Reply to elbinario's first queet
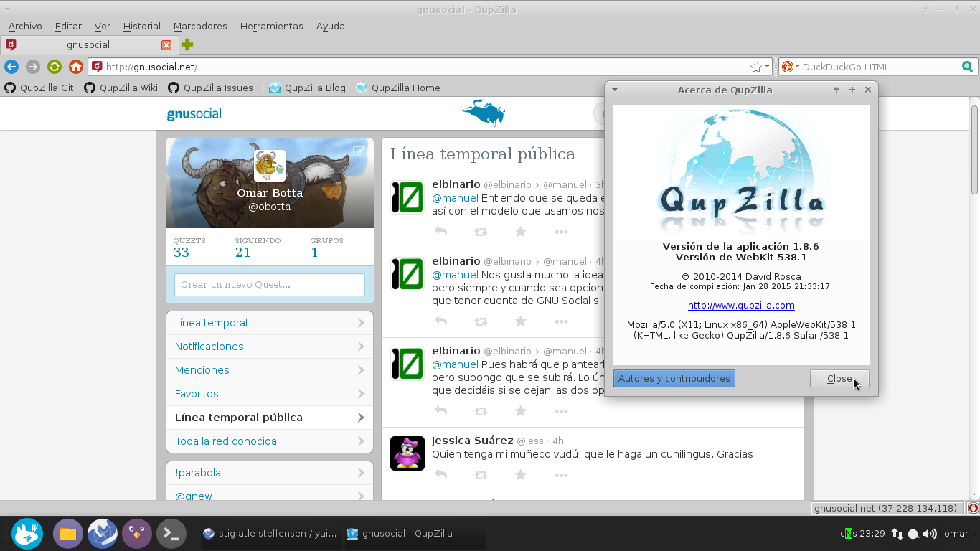Image resolution: width=980 pixels, height=551 pixels. click(441, 232)
